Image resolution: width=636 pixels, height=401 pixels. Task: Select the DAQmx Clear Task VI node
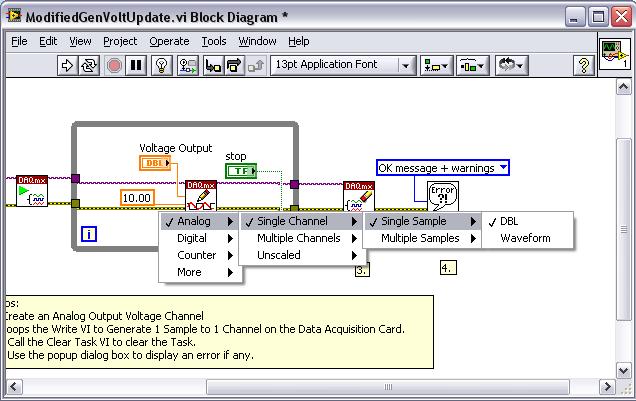(x=359, y=196)
